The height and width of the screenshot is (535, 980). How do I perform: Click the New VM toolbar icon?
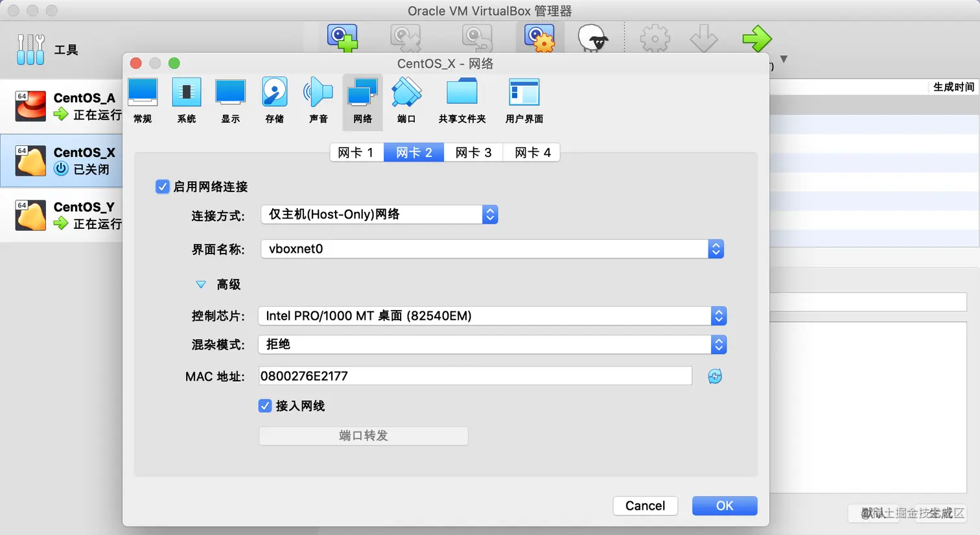click(342, 38)
